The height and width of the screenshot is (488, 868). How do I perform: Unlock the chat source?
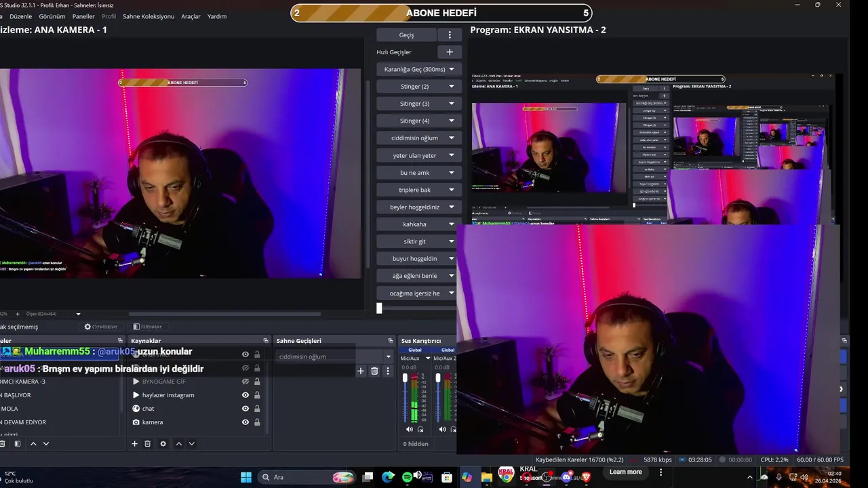point(257,409)
